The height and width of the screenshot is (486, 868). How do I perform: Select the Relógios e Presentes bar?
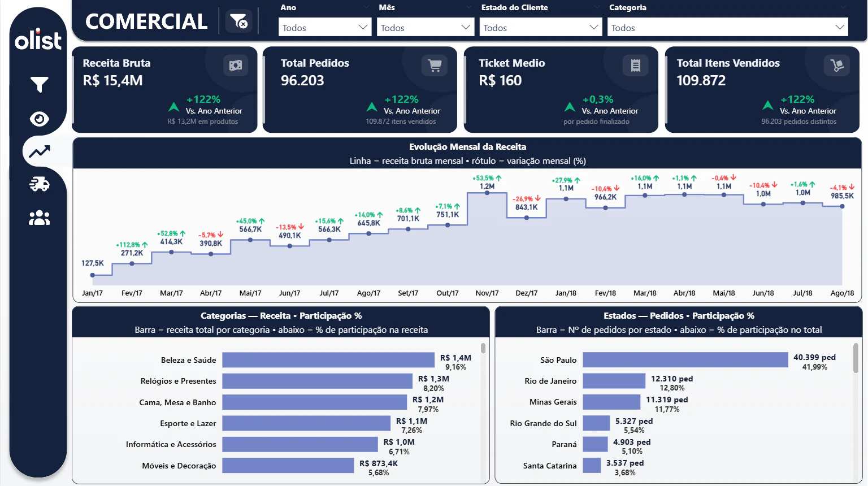pyautogui.click(x=318, y=381)
